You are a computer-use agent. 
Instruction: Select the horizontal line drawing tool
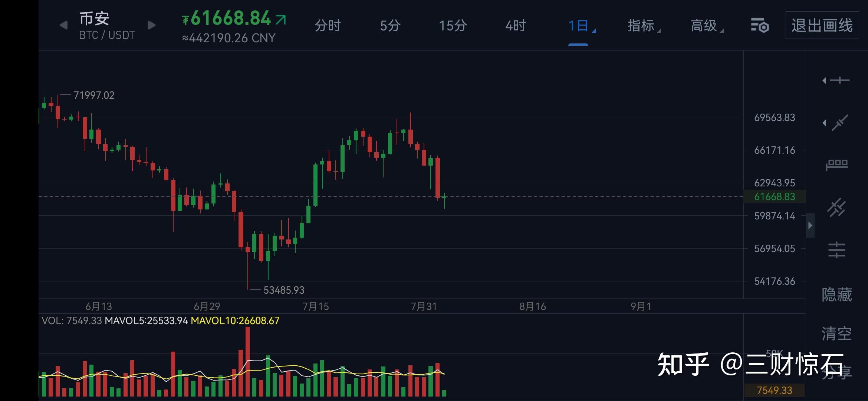click(x=840, y=80)
